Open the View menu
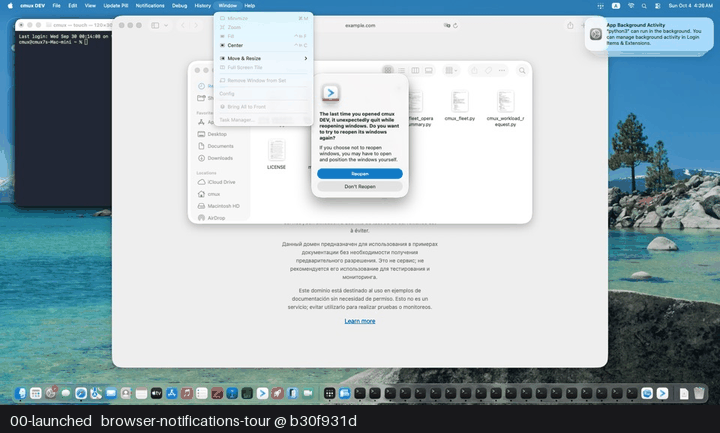The image size is (720, 433). coord(90,6)
